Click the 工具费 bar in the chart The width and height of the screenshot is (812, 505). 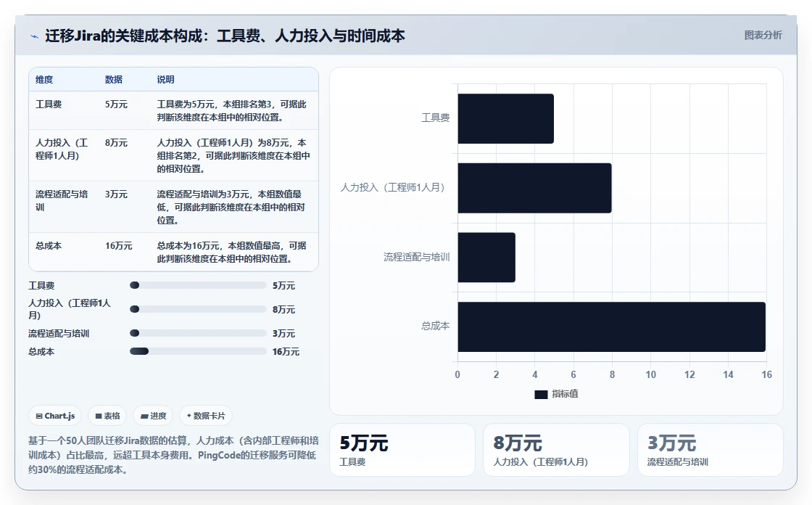pos(505,119)
